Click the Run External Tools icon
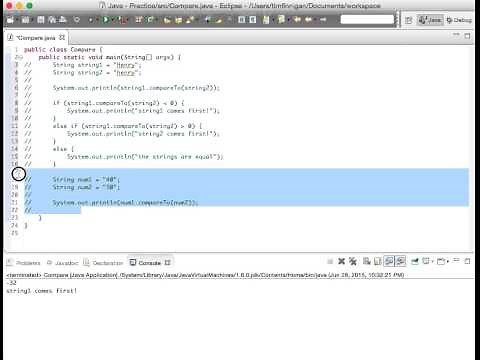Image resolution: width=480 pixels, height=360 pixels. (x=122, y=20)
